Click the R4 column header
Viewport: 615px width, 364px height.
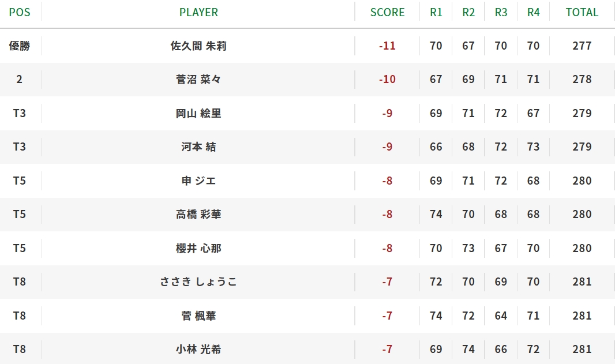(x=534, y=12)
